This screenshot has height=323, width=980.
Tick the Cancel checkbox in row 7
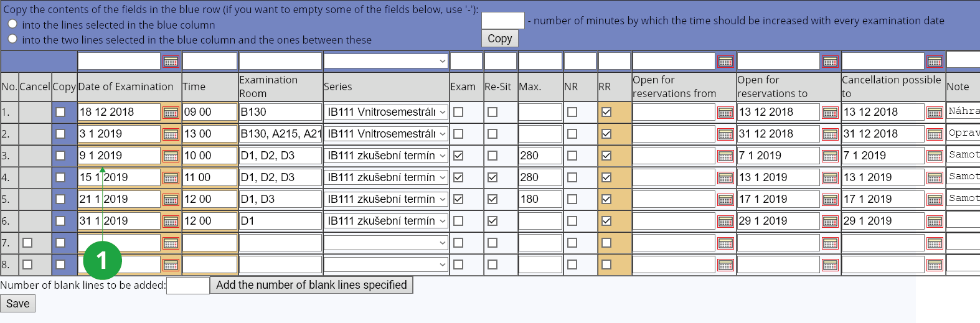pyautogui.click(x=27, y=243)
